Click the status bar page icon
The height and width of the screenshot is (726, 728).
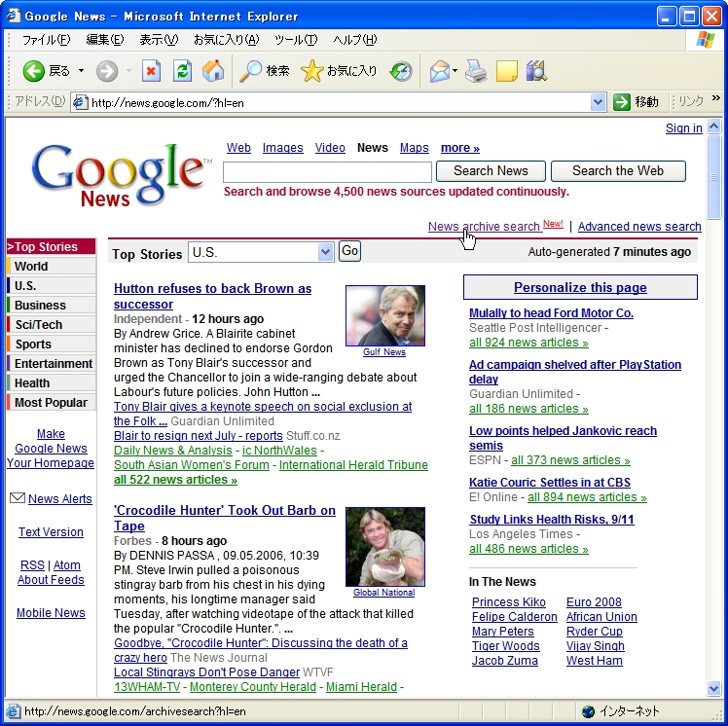[x=13, y=711]
